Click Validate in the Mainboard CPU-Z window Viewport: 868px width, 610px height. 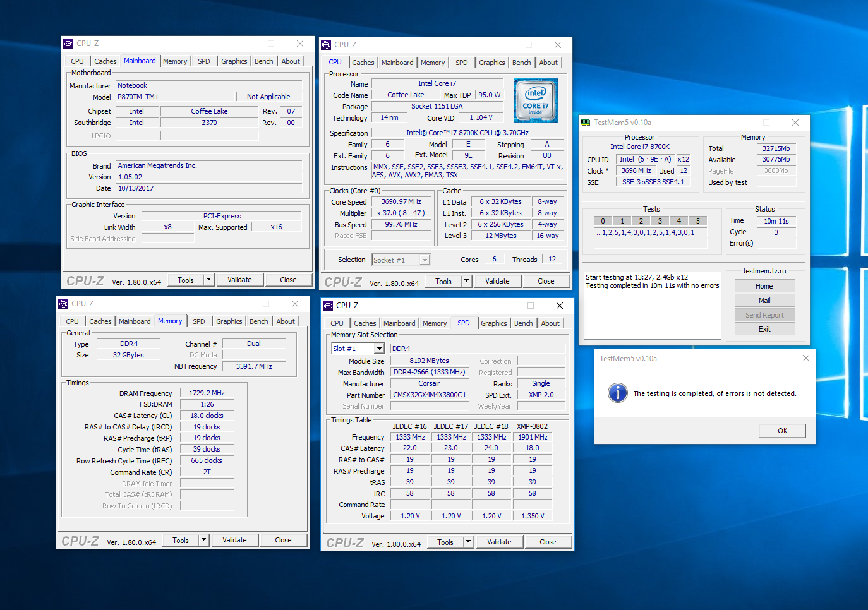click(239, 280)
